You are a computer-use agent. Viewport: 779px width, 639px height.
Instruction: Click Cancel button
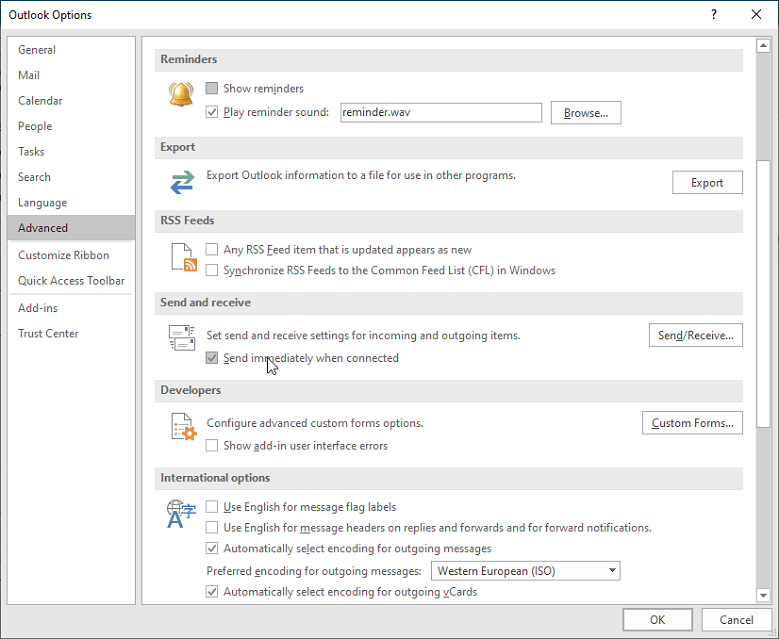(x=736, y=620)
